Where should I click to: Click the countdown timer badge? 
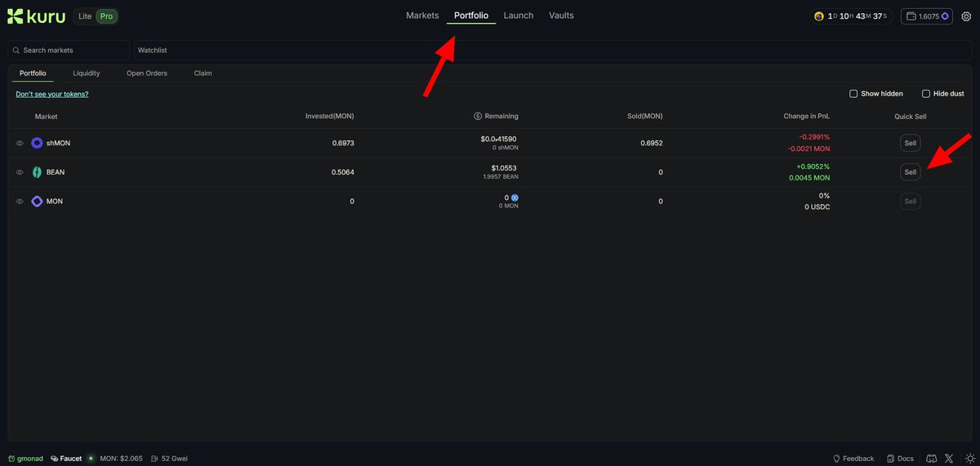[x=850, y=16]
